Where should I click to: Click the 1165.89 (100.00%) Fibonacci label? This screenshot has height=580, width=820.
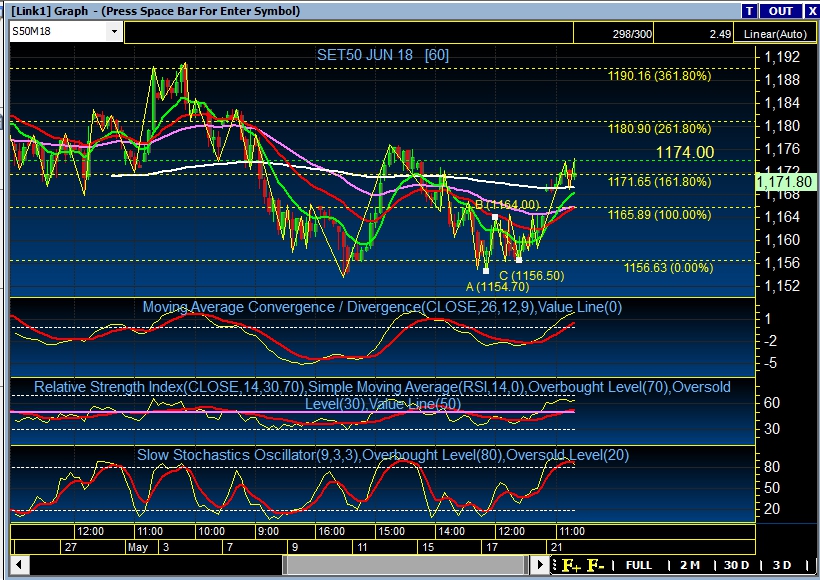click(659, 214)
